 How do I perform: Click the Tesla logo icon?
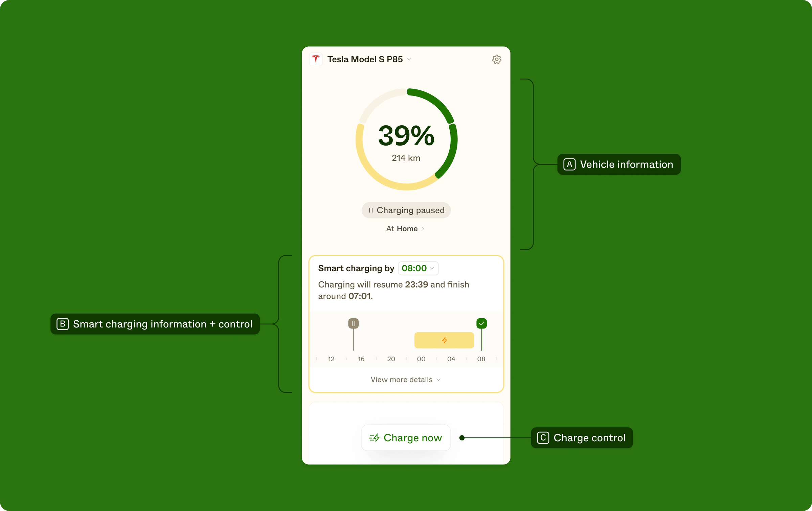[316, 59]
